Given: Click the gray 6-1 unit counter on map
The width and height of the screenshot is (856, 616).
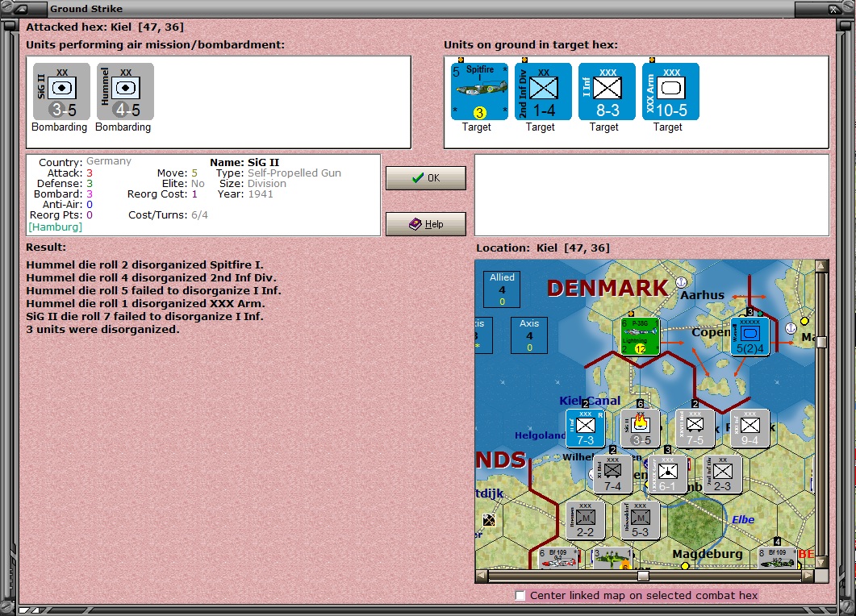Looking at the screenshot, I should [x=667, y=474].
